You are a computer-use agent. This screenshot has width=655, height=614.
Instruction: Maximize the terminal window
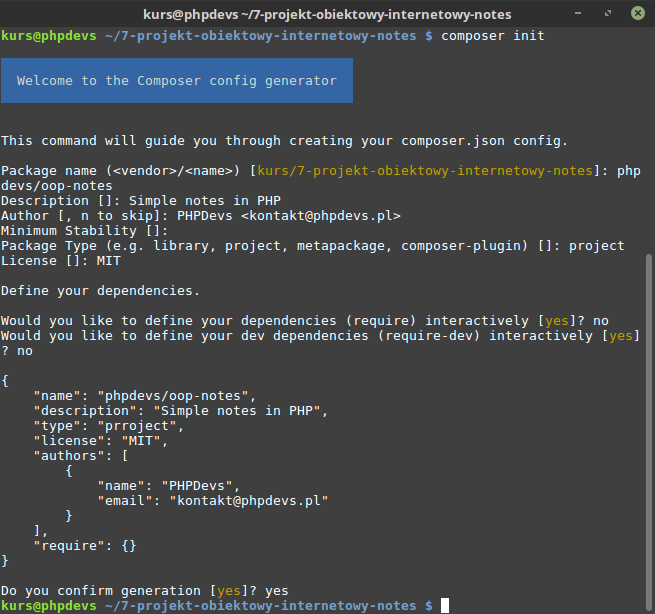coord(608,13)
